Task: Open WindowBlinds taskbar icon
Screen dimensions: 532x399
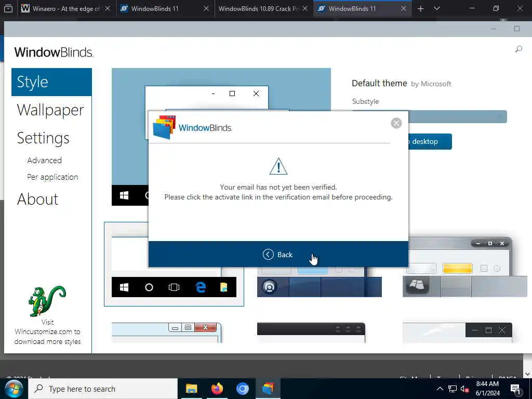Action: [x=268, y=389]
